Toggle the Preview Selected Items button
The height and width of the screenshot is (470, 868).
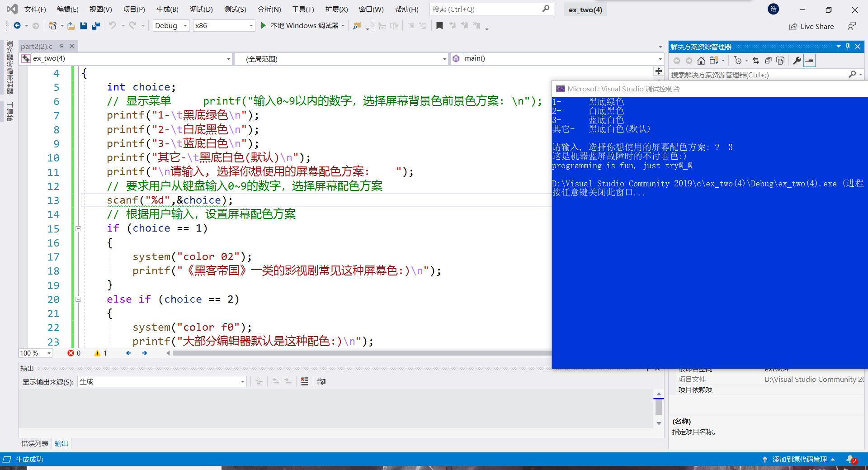point(810,61)
